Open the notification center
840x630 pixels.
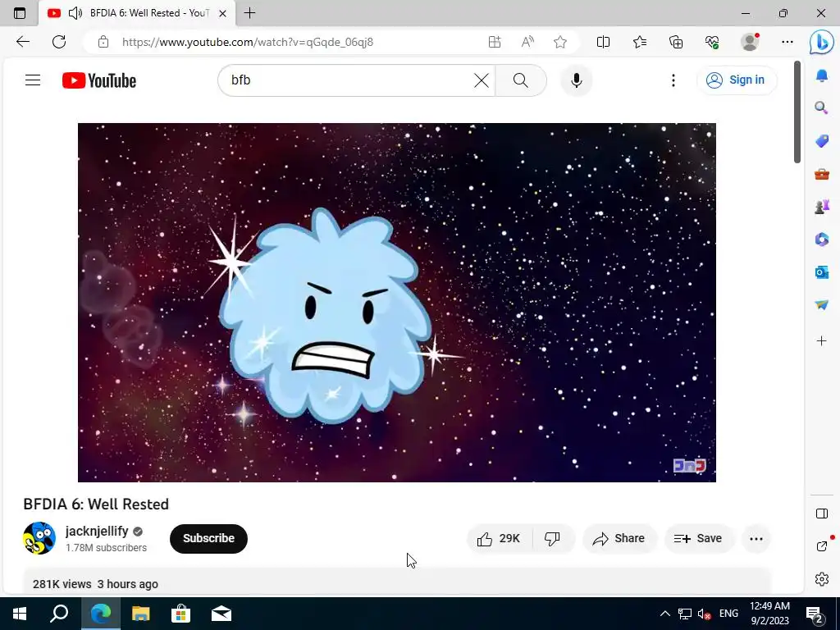(x=815, y=614)
